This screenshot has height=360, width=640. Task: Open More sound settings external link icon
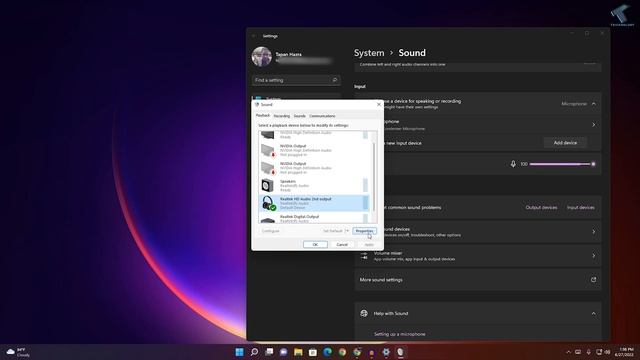[593, 280]
